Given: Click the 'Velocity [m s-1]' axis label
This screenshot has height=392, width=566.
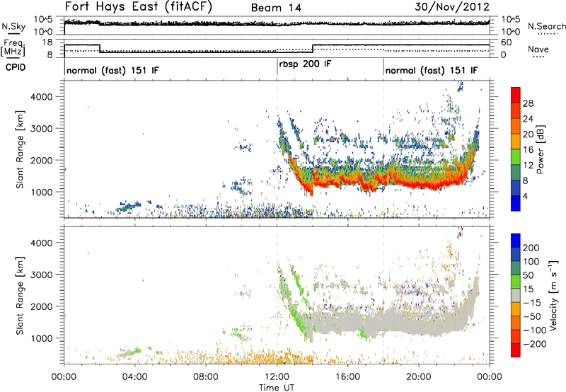Looking at the screenshot, I should [553, 295].
